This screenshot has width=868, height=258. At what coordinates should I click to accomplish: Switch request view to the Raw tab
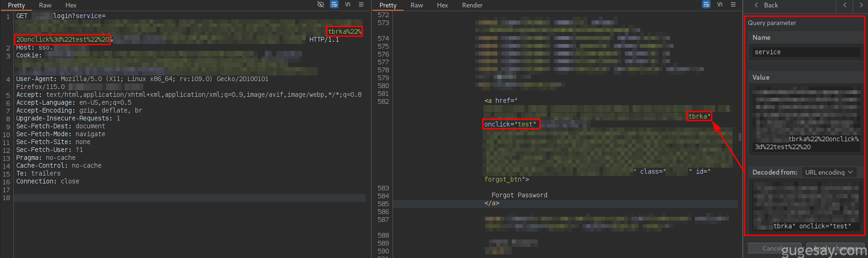pyautogui.click(x=45, y=5)
